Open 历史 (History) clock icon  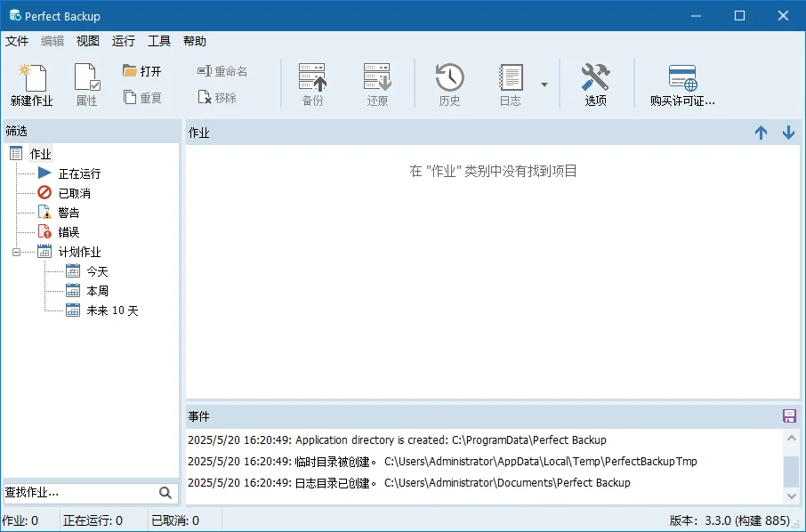click(x=450, y=85)
